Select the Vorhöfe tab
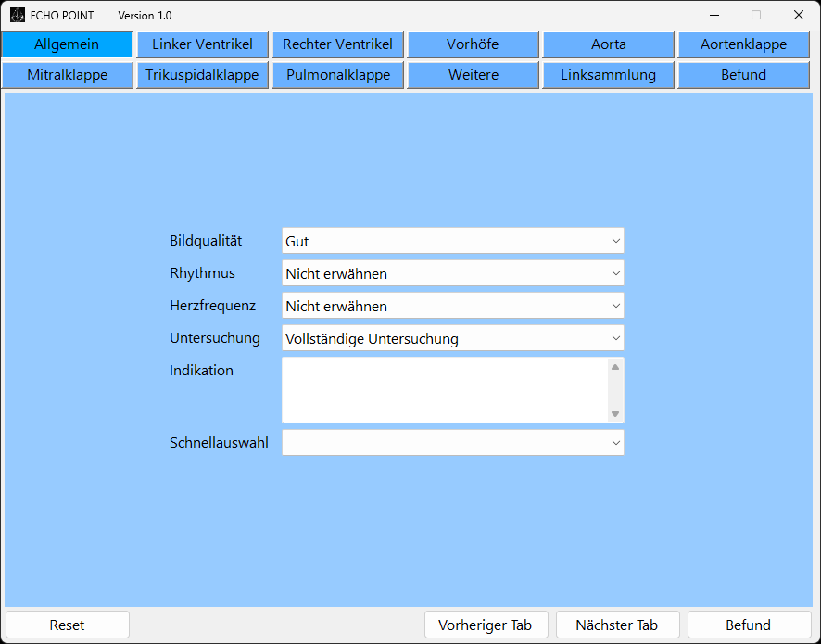The height and width of the screenshot is (644, 821). [473, 44]
